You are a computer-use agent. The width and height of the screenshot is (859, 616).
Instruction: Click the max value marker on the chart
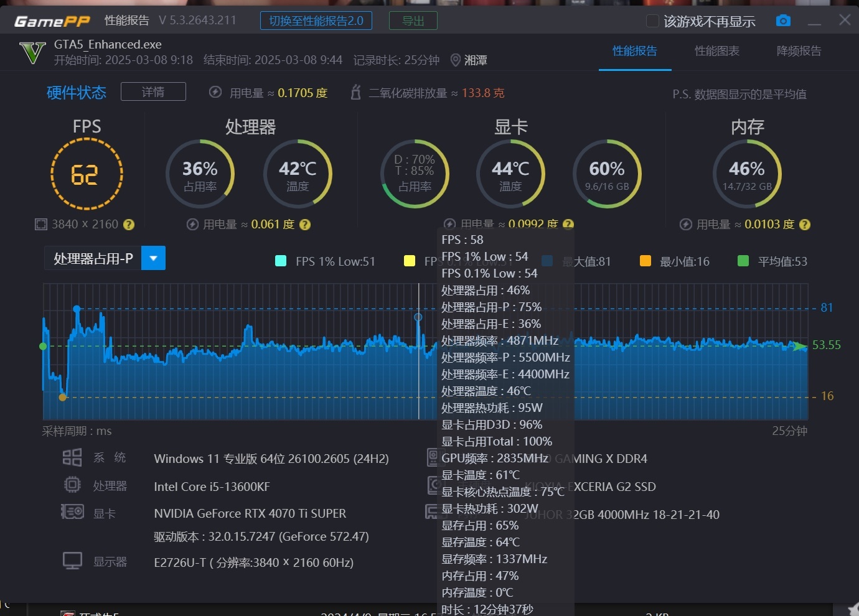click(x=77, y=309)
